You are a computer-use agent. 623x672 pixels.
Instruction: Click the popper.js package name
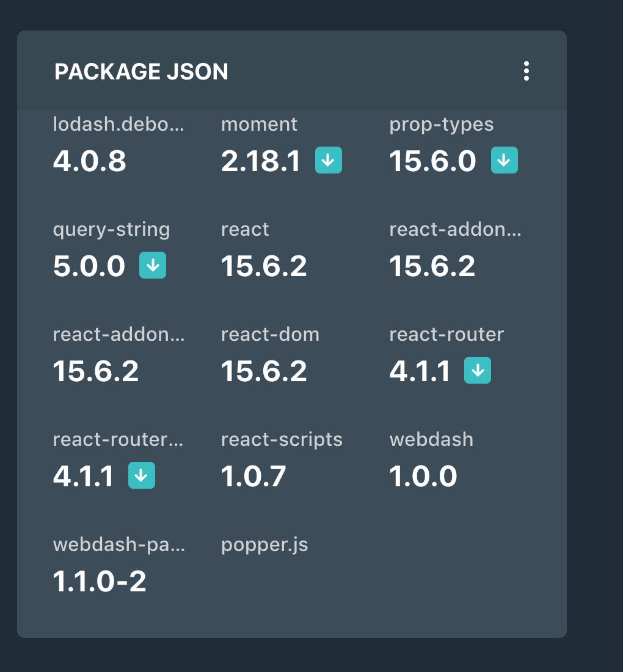coord(265,544)
